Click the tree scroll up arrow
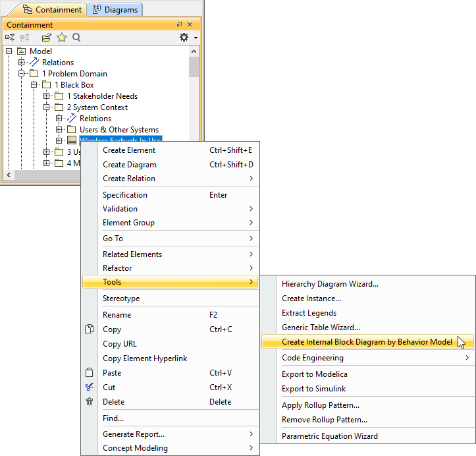 (194, 51)
